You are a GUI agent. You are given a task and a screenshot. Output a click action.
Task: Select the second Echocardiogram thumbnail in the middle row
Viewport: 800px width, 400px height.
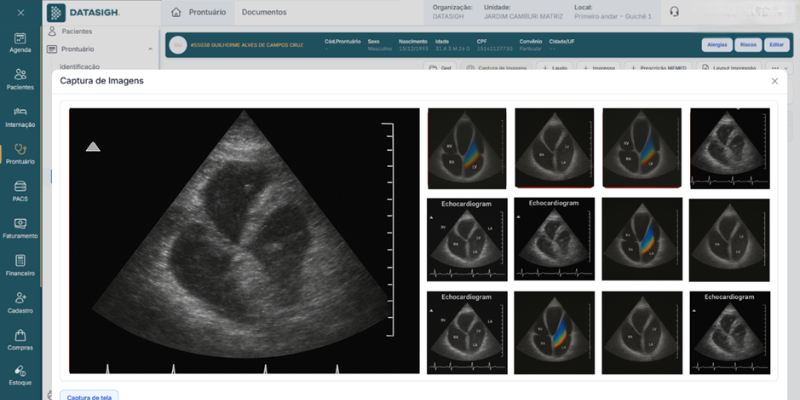[554, 239]
